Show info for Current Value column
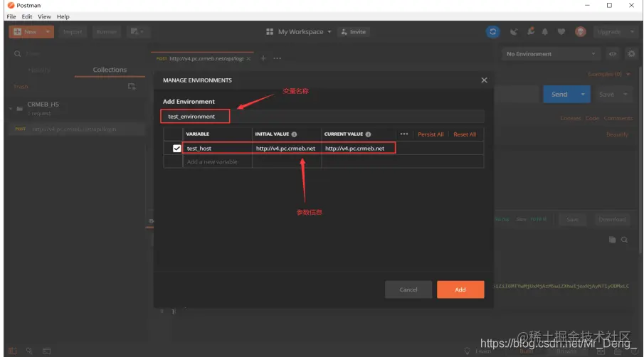This screenshot has height=357, width=644. pyautogui.click(x=368, y=134)
